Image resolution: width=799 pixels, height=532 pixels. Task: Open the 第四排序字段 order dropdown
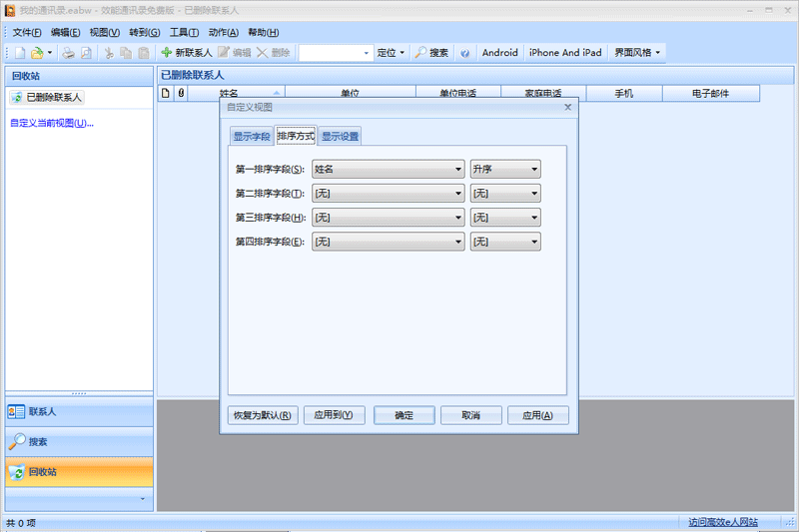(x=505, y=242)
